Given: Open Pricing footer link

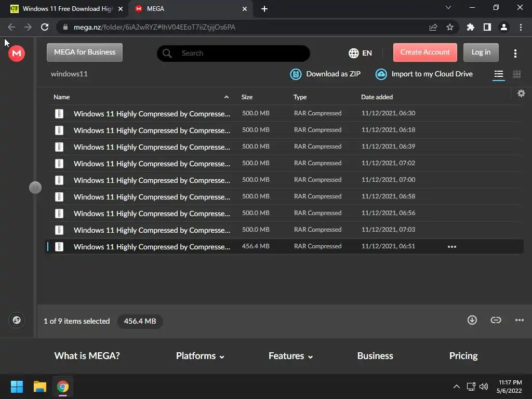Looking at the screenshot, I should pos(463,356).
